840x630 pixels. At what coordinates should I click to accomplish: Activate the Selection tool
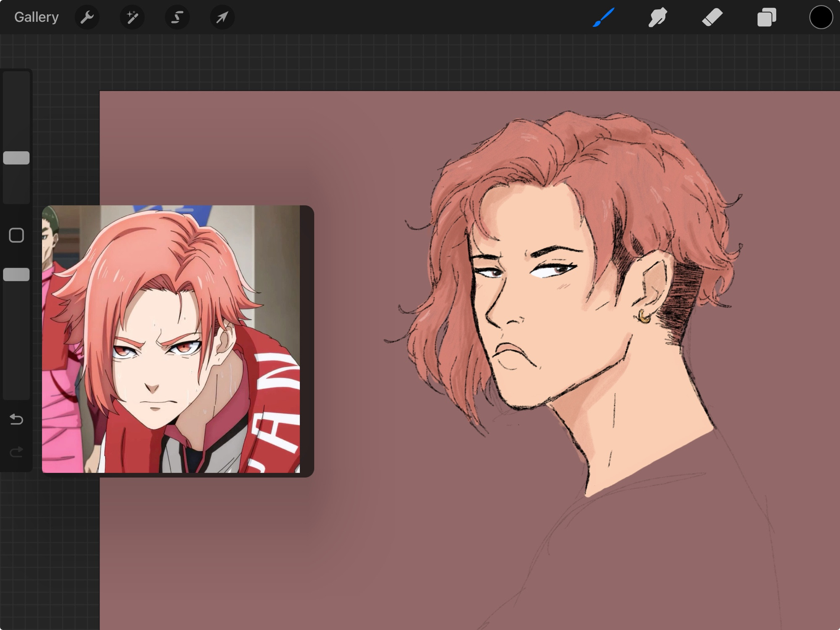click(177, 17)
